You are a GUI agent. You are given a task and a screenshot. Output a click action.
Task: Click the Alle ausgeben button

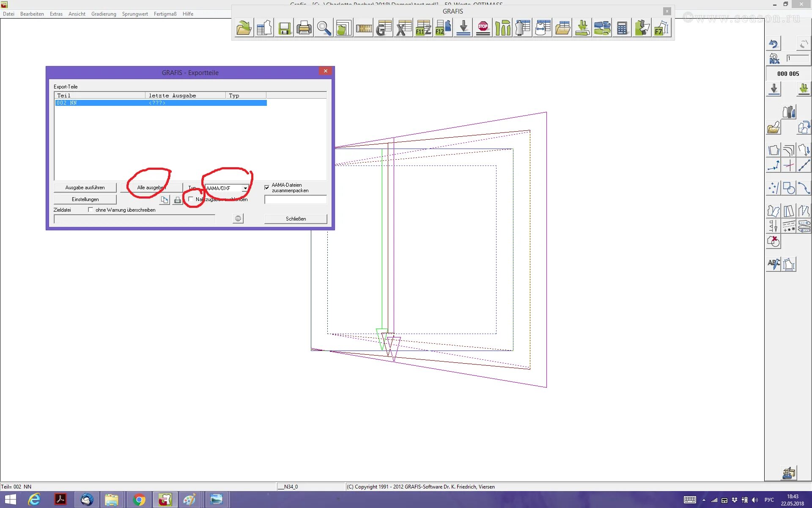point(151,188)
